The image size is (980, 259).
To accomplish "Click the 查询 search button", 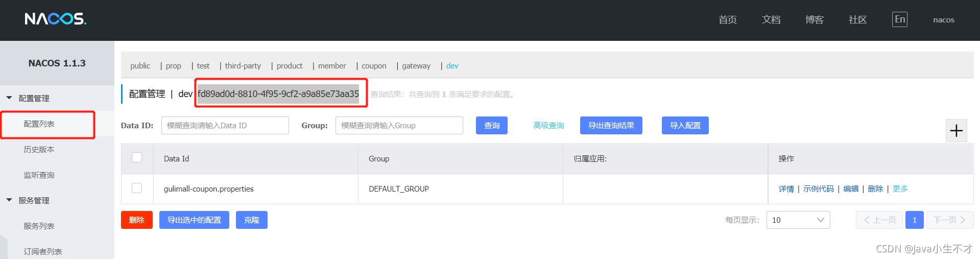I will click(492, 125).
